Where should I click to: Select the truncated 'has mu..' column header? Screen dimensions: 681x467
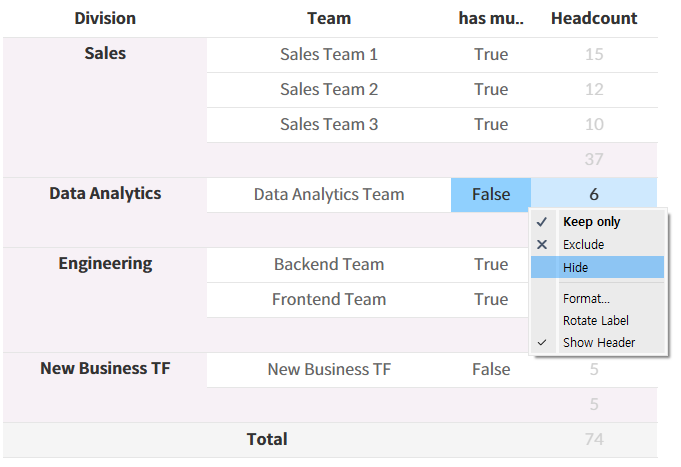point(491,19)
